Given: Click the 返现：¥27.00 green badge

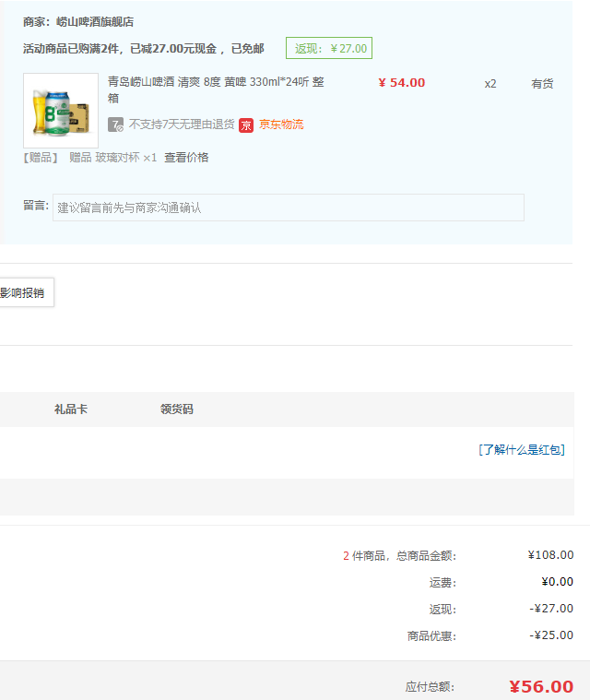Looking at the screenshot, I should (x=329, y=48).
